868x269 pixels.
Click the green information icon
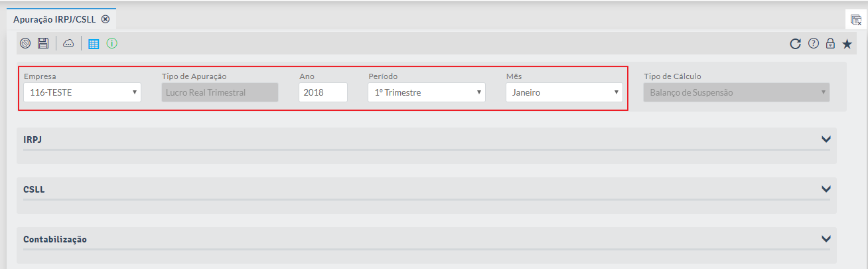pyautogui.click(x=111, y=44)
